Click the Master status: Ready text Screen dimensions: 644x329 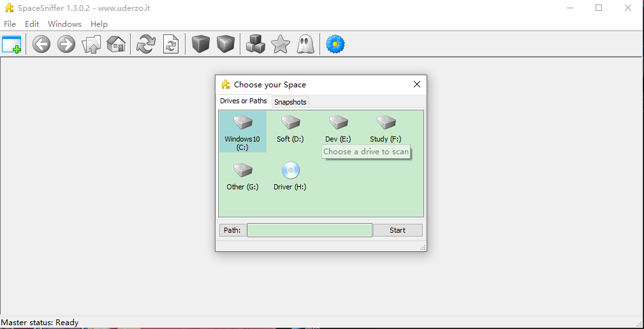click(x=40, y=323)
